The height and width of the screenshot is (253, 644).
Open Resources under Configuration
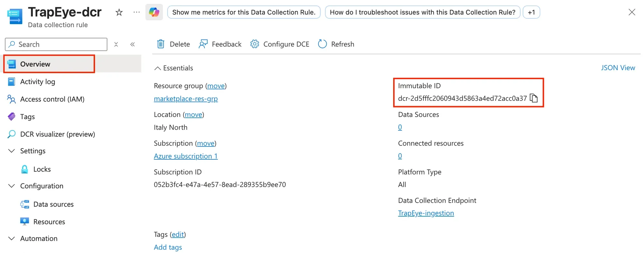pos(49,222)
